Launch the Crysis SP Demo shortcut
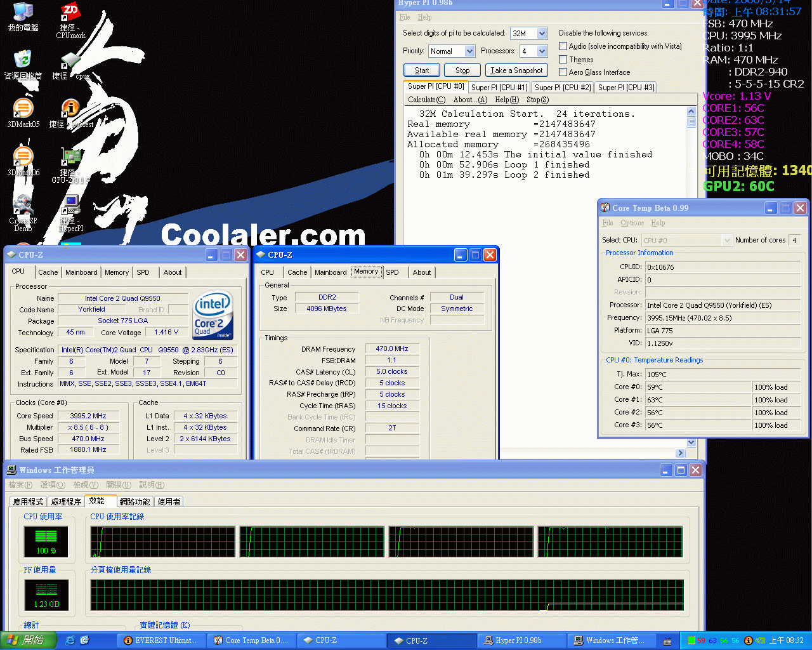The height and width of the screenshot is (650, 812). [23, 213]
